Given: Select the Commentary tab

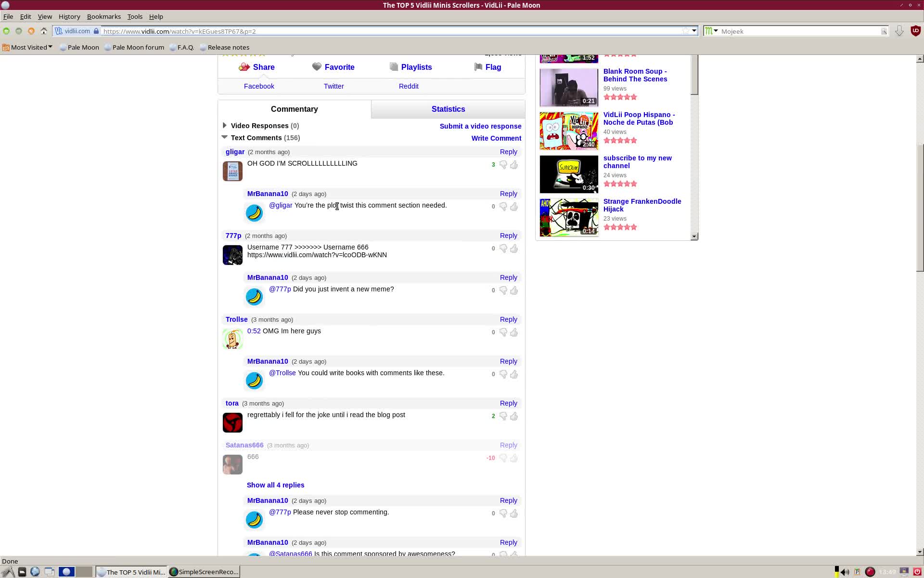Looking at the screenshot, I should point(295,109).
